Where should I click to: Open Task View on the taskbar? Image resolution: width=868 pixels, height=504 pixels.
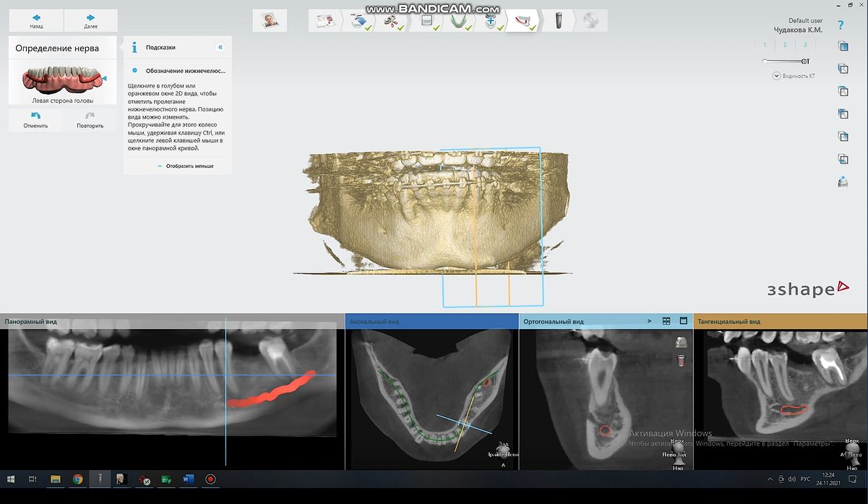point(33,479)
